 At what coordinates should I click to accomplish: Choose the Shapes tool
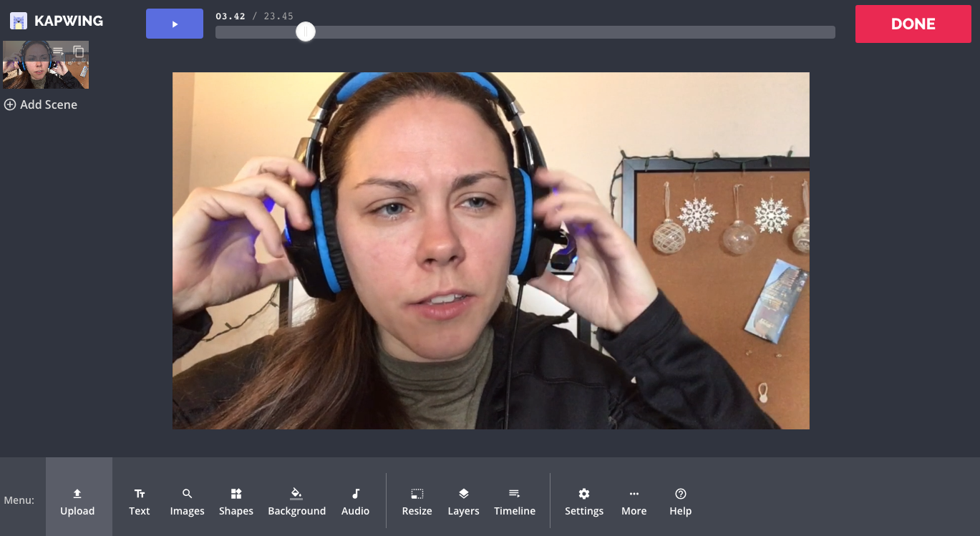point(236,500)
